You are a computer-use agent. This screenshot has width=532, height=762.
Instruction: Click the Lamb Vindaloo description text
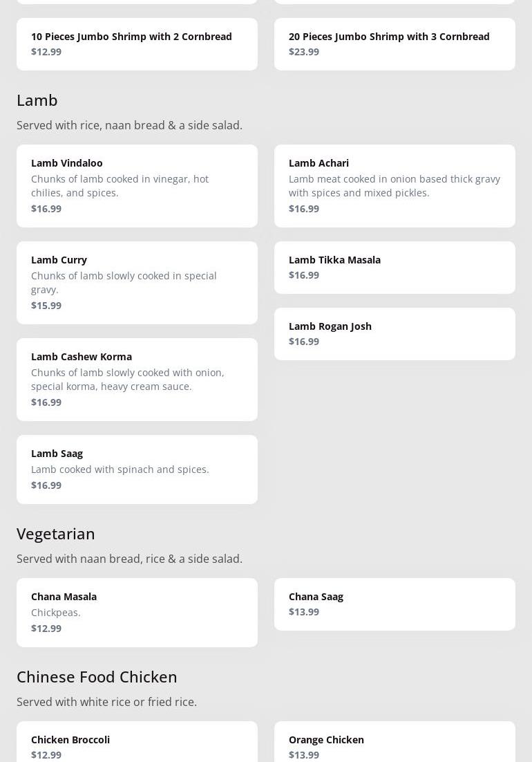point(120,186)
